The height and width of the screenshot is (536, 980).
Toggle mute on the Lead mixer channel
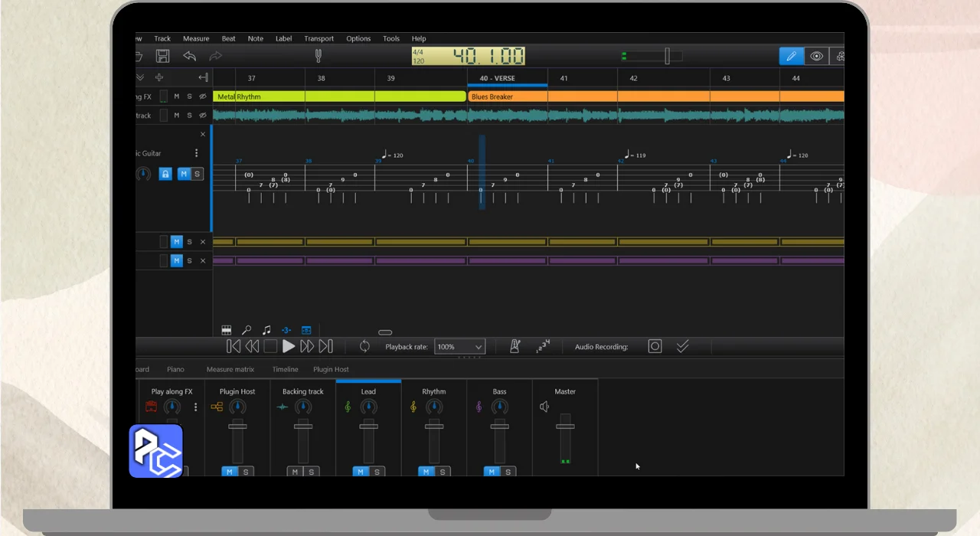click(x=361, y=472)
